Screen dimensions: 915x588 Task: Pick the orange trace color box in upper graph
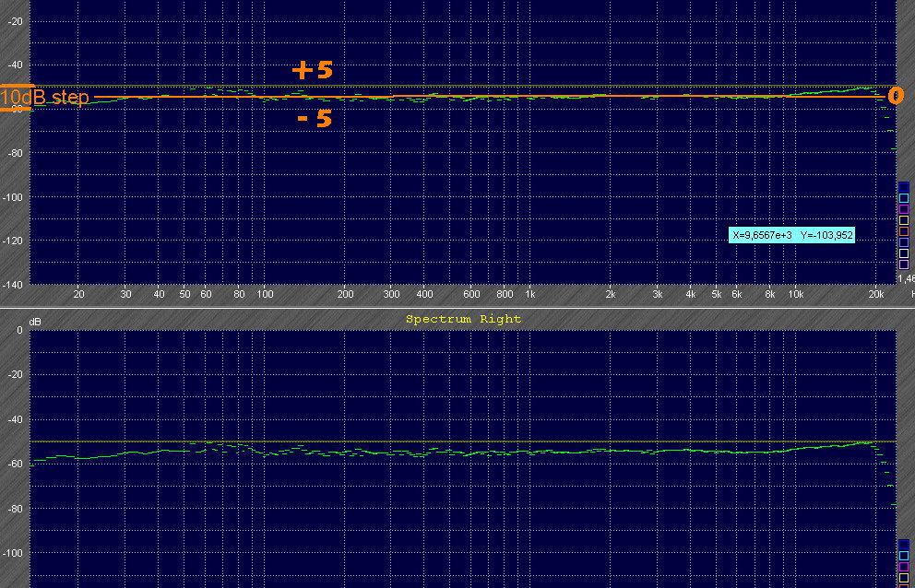click(x=904, y=231)
